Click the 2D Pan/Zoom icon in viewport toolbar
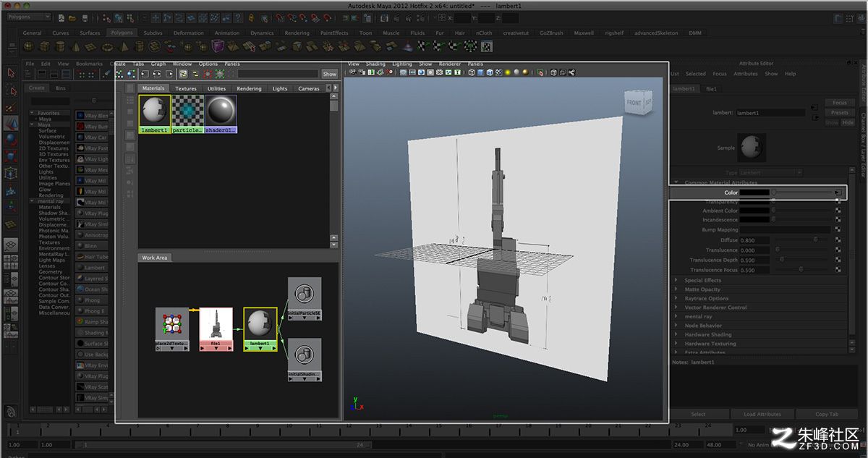Viewport: 868px width, 458px height. [x=389, y=72]
